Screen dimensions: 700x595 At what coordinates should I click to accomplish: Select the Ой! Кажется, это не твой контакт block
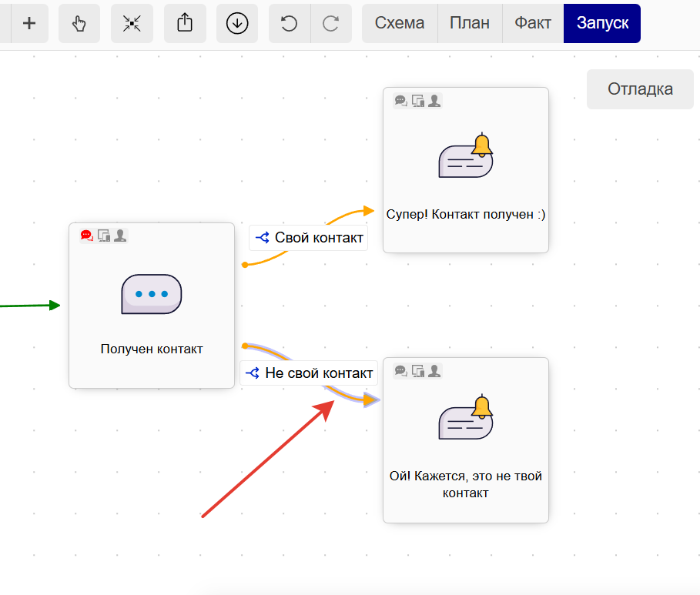click(466, 440)
